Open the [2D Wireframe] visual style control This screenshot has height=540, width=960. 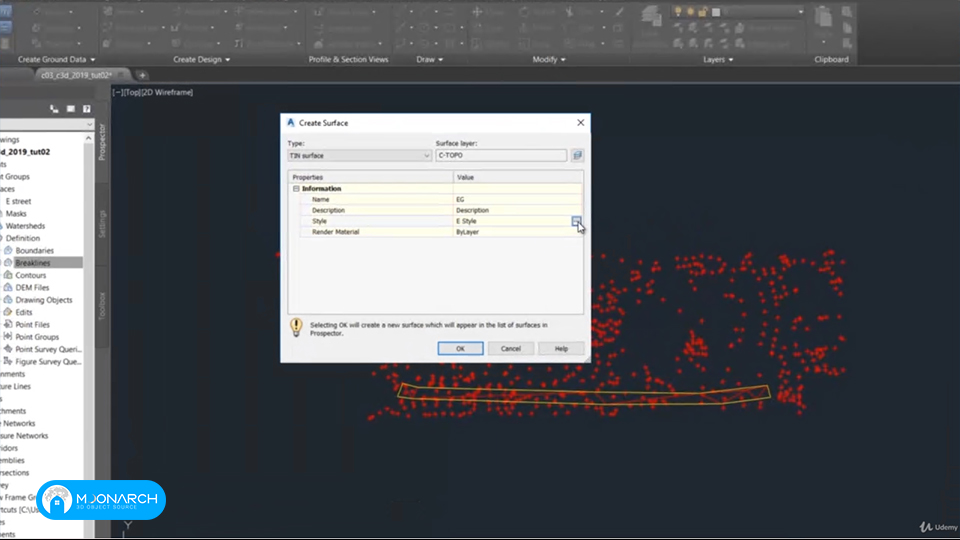pos(167,92)
